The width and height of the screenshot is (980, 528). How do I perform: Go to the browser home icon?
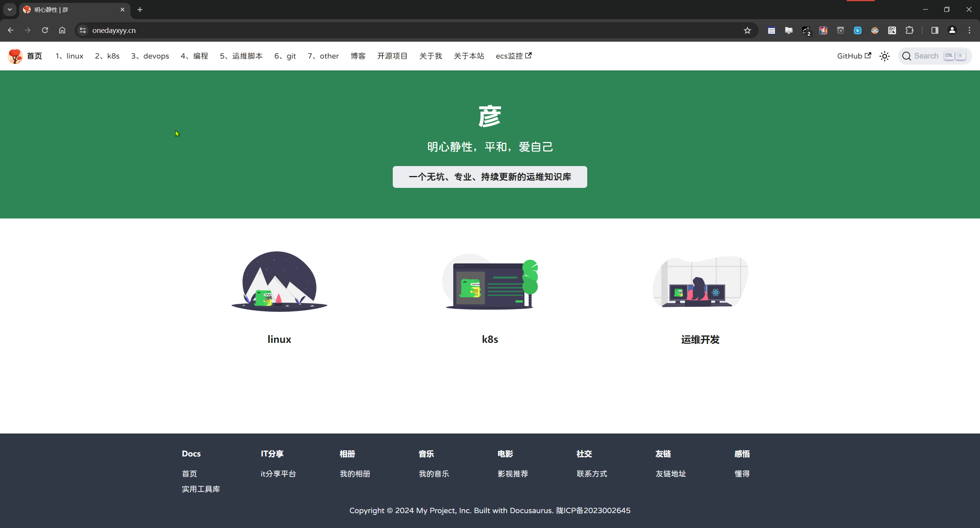tap(62, 30)
